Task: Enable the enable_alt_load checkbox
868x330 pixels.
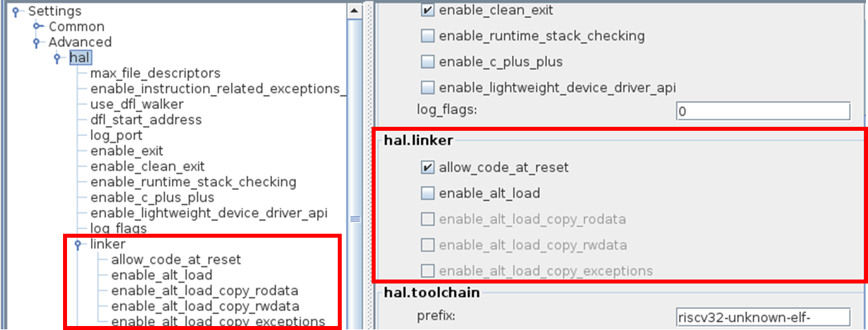Action: point(427,193)
